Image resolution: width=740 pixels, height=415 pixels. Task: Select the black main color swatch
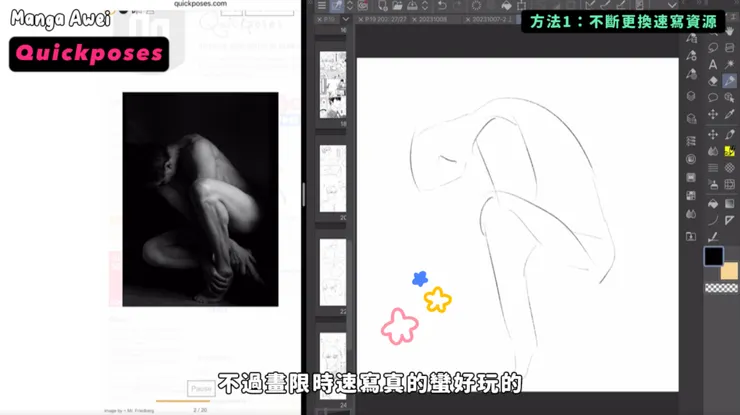pos(713,257)
